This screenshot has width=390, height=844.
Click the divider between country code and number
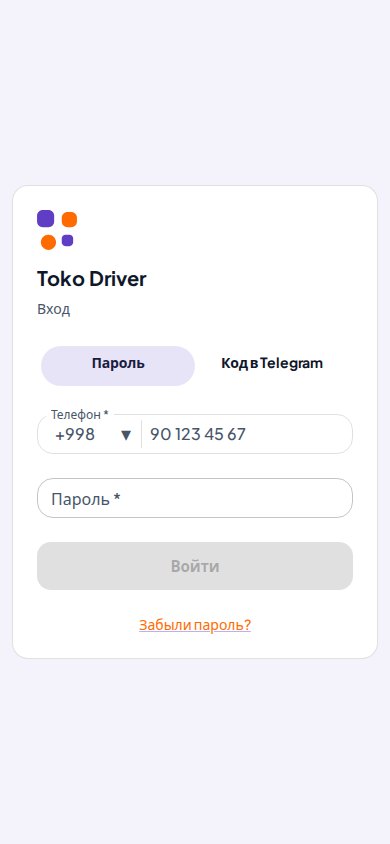141,434
